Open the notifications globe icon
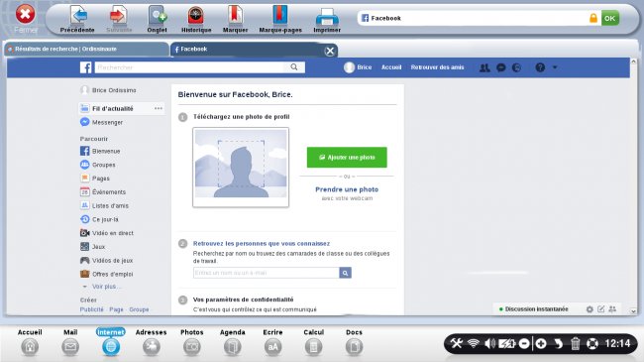 516,67
